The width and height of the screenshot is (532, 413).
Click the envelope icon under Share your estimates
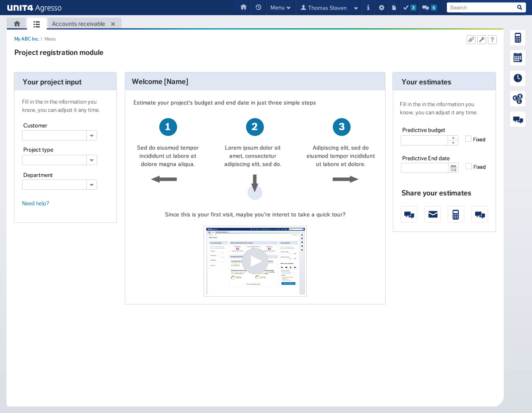point(433,214)
